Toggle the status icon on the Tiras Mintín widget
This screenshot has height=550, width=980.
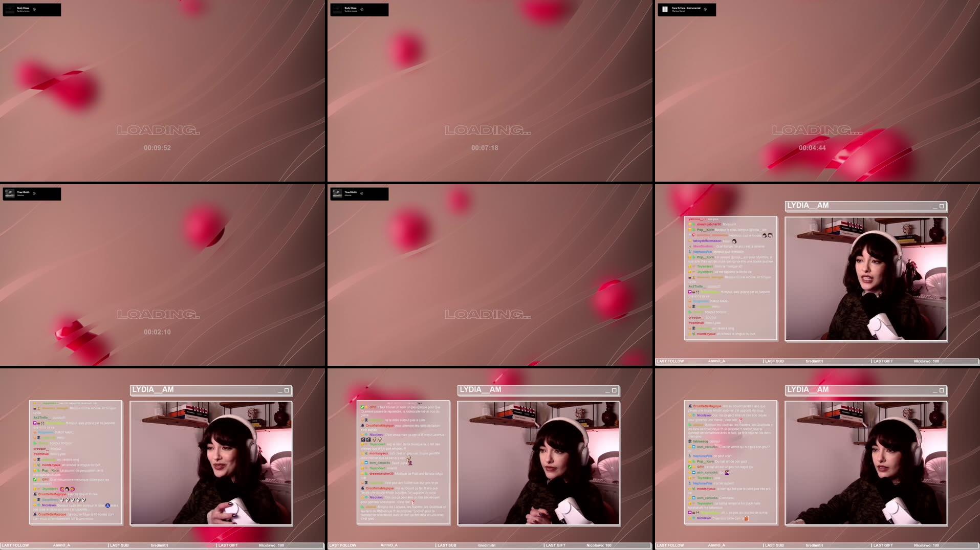pos(34,193)
